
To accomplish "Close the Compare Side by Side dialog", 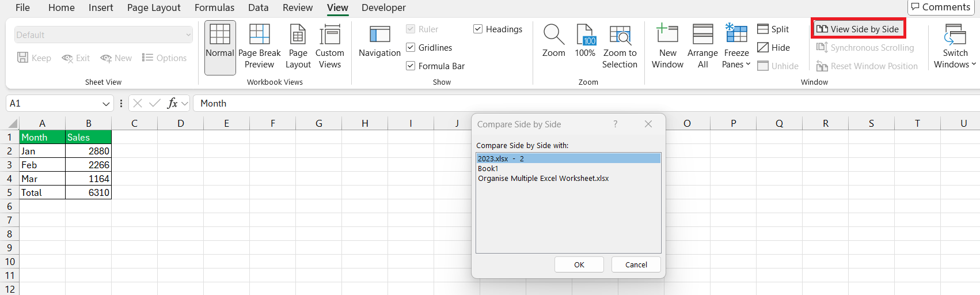I will [x=648, y=124].
